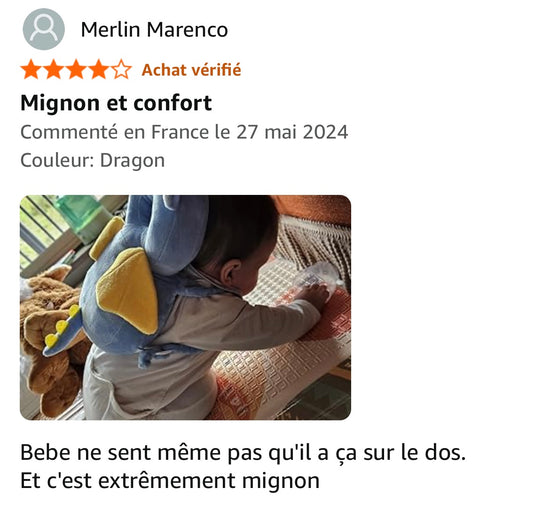Click the 'Achat vérifié' label
Image resolution: width=550 pixels, height=511 pixels.
pyautogui.click(x=192, y=70)
